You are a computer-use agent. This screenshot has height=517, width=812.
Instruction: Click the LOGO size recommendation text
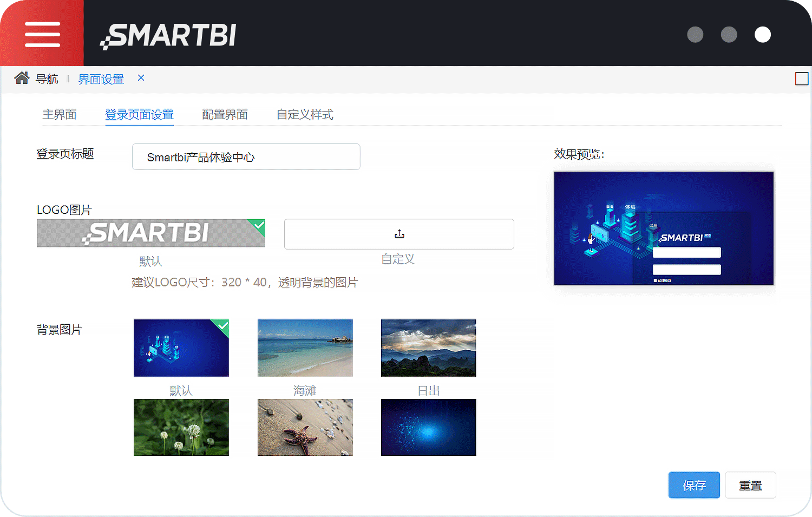245,282
